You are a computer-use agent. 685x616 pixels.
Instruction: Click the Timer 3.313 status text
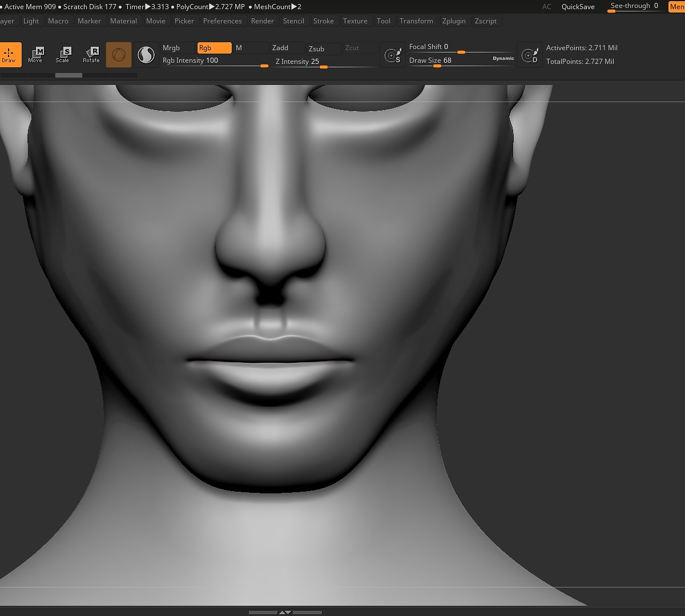pos(147,7)
